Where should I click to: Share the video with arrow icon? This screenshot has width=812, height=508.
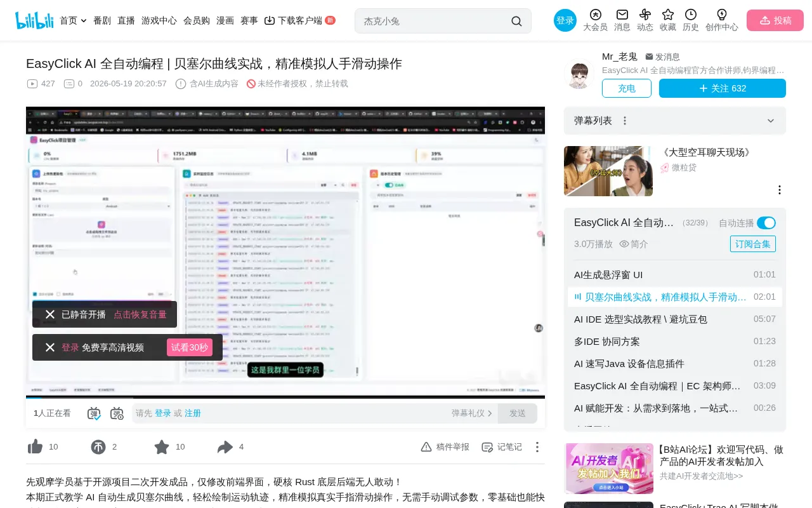[x=225, y=447]
